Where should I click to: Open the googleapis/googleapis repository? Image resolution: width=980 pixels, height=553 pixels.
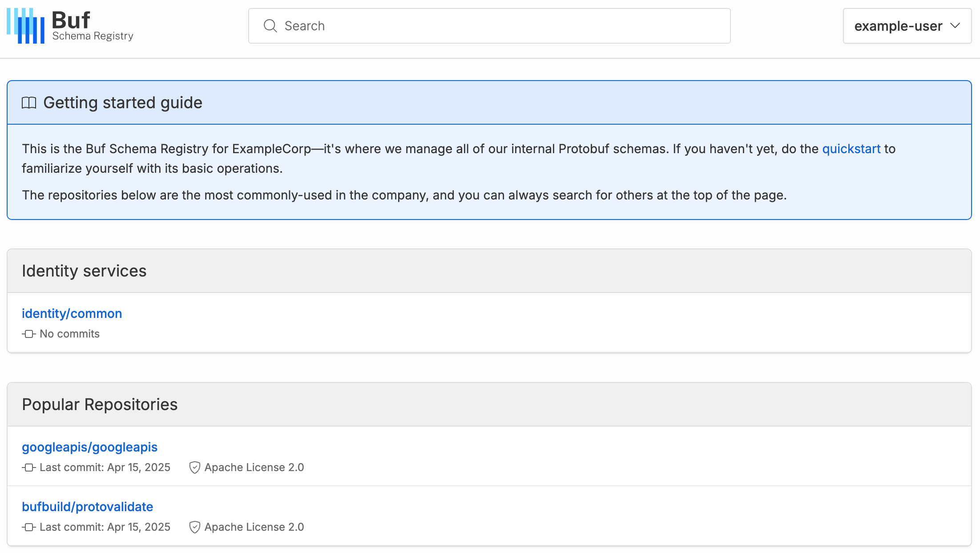(x=89, y=447)
